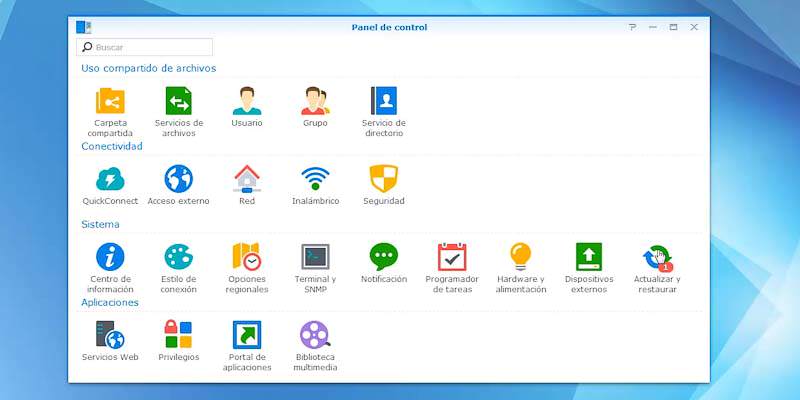This screenshot has height=400, width=800.
Task: Open the Carpeta compartida icon
Action: 110,101
